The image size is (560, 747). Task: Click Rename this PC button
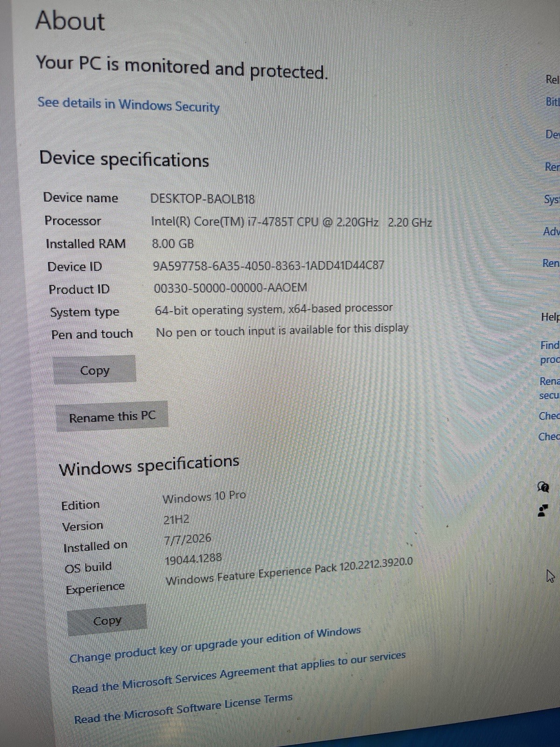pos(112,416)
